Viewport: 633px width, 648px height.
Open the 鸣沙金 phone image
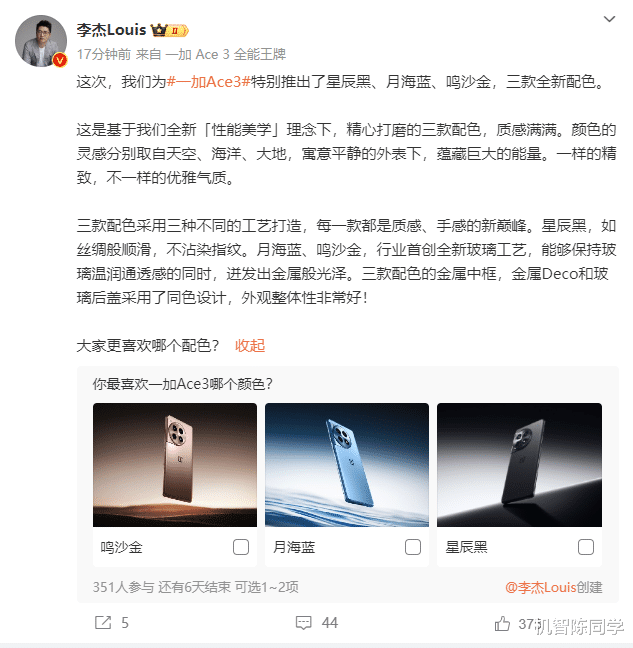(175, 465)
